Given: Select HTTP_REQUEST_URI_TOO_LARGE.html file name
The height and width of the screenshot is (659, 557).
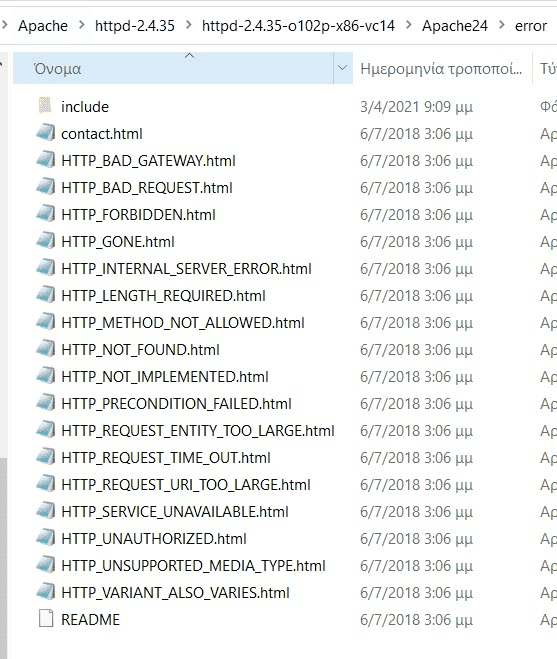Looking at the screenshot, I should (x=186, y=485).
